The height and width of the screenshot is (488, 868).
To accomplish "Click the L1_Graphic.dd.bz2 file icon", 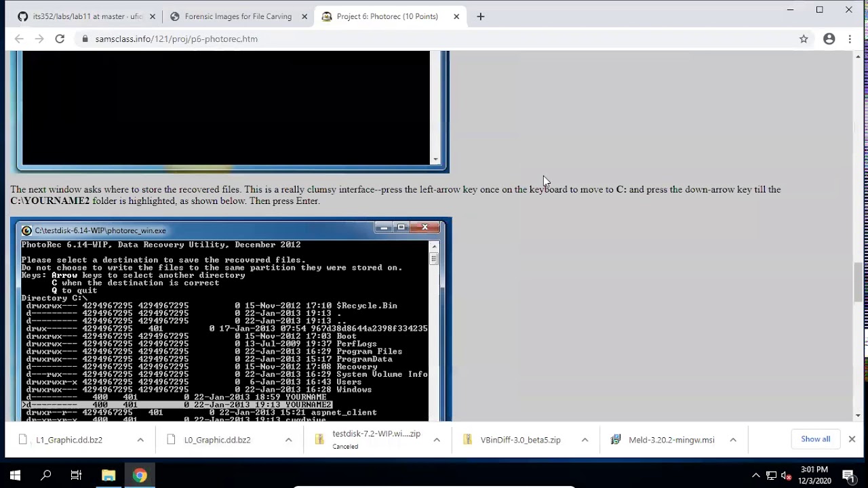I will [23, 440].
